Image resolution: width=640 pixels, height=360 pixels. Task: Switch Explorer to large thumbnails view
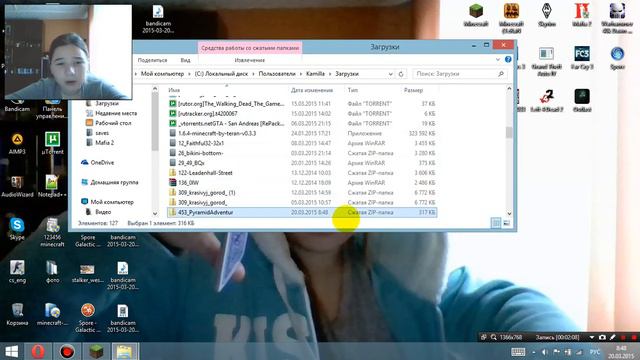(x=507, y=223)
